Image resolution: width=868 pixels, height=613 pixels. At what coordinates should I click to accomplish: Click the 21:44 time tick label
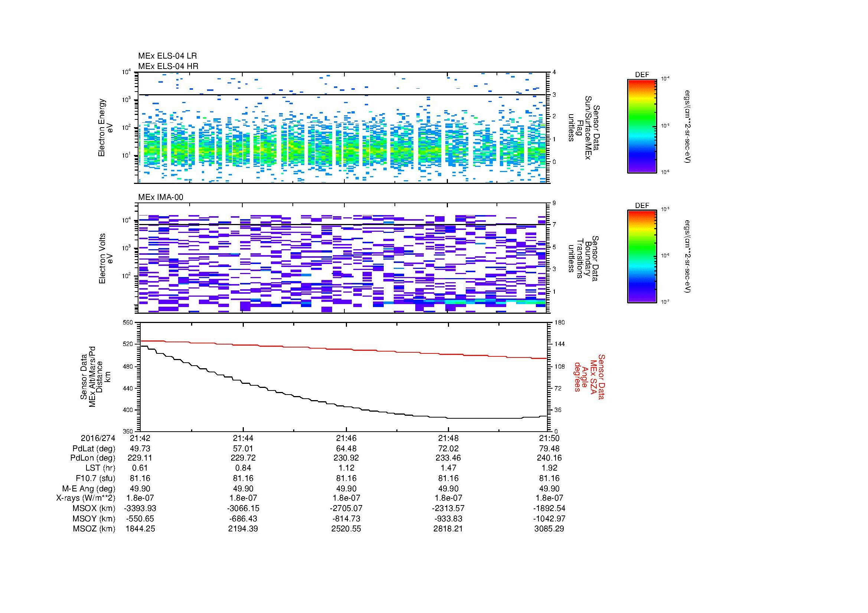coord(243,438)
